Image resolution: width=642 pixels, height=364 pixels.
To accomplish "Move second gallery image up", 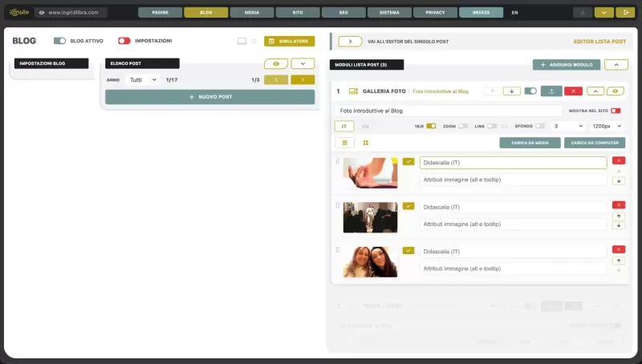I will click(619, 216).
